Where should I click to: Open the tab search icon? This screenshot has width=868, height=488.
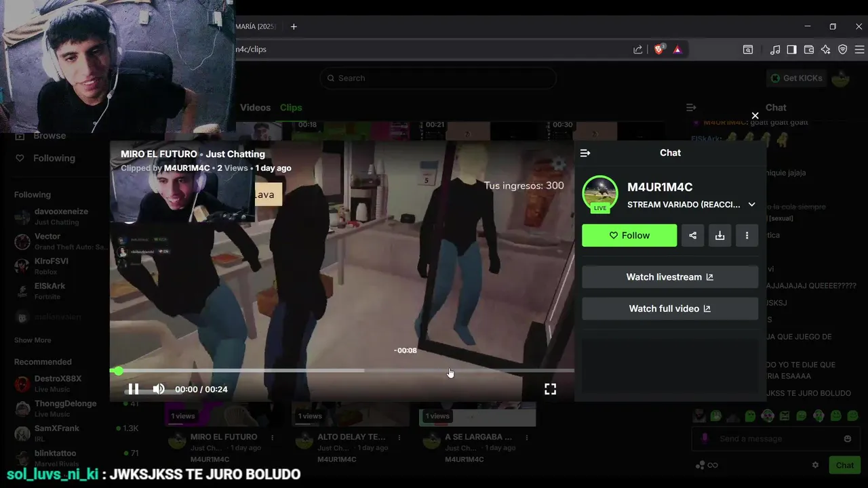pyautogui.click(x=747, y=49)
